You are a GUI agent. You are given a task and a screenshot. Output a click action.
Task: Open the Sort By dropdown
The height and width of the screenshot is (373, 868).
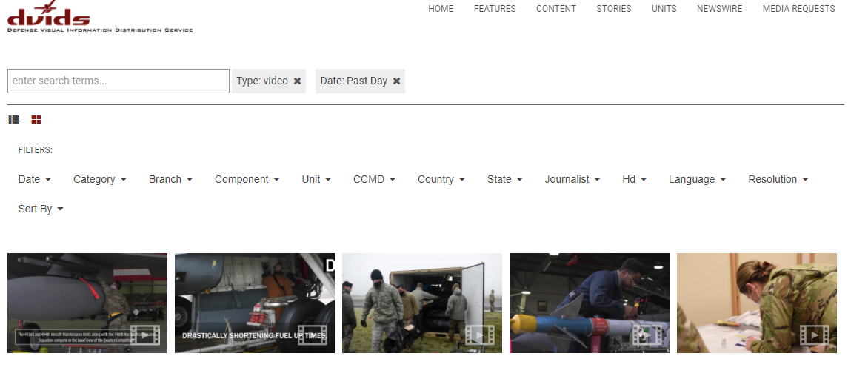point(41,209)
